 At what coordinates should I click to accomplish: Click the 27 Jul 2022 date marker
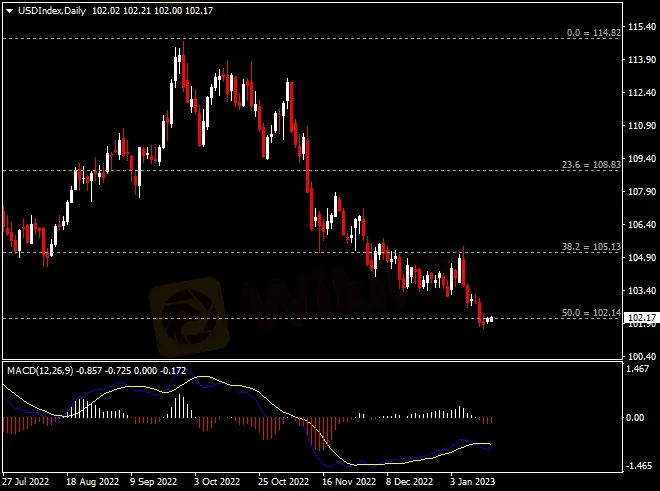[x=26, y=481]
